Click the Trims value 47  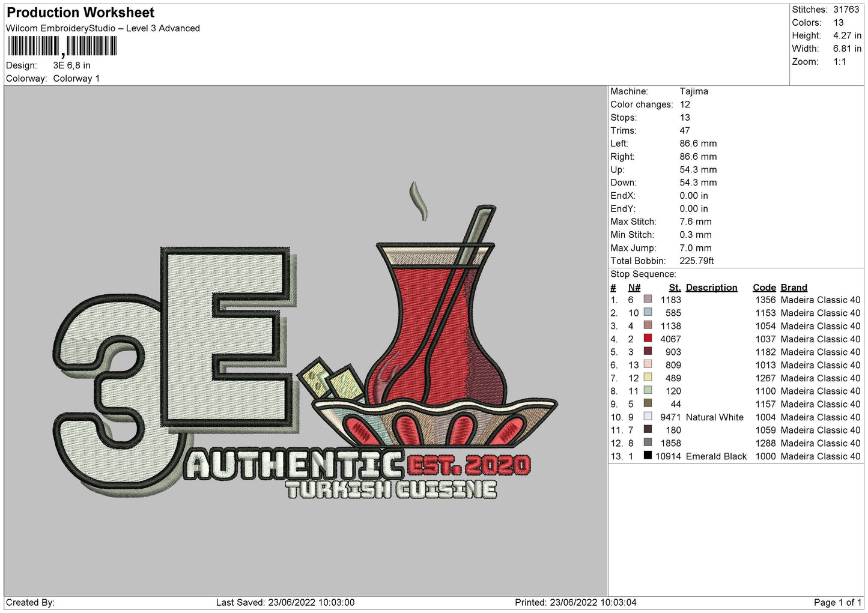[x=685, y=130]
